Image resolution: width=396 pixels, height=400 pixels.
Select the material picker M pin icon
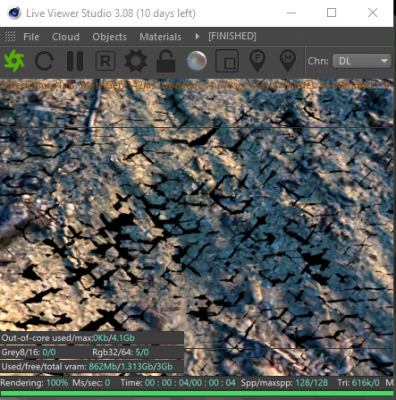288,60
